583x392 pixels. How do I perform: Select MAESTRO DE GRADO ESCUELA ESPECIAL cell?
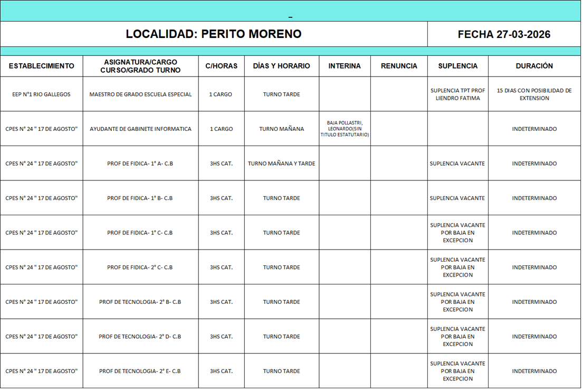click(x=140, y=94)
